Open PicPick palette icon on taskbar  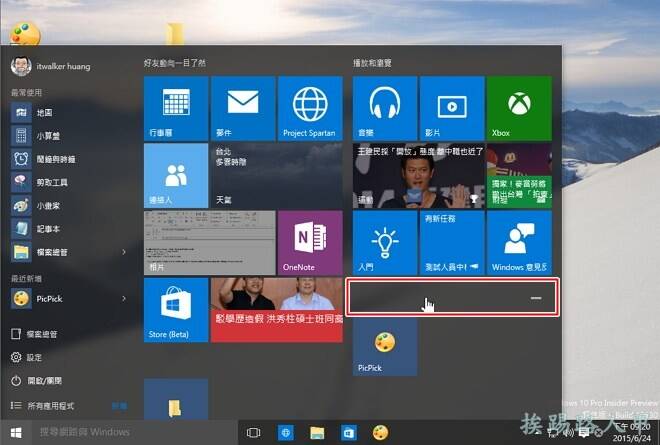tap(381, 432)
